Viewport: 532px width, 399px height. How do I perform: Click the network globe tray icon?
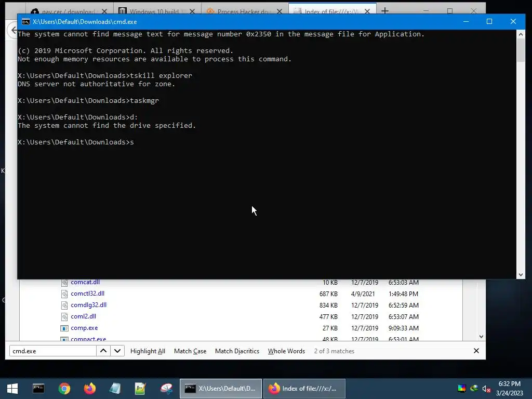(x=474, y=389)
